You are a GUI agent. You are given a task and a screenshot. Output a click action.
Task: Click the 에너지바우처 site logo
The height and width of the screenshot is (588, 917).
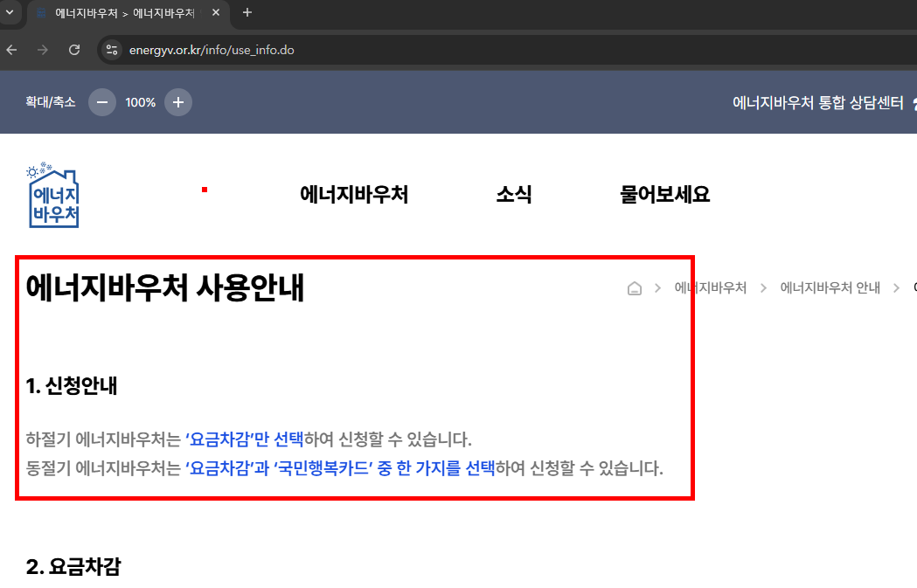point(52,195)
